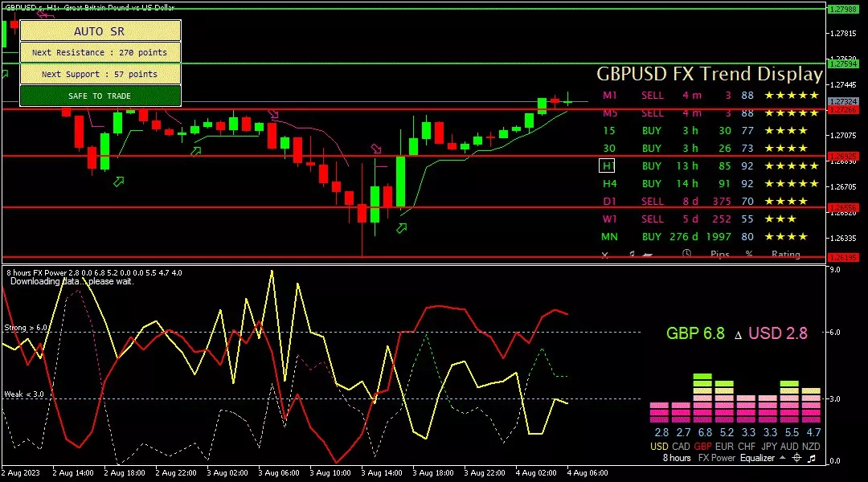Click the MN row 1997 pips value
Image resolution: width=868 pixels, height=482 pixels.
pyautogui.click(x=719, y=237)
